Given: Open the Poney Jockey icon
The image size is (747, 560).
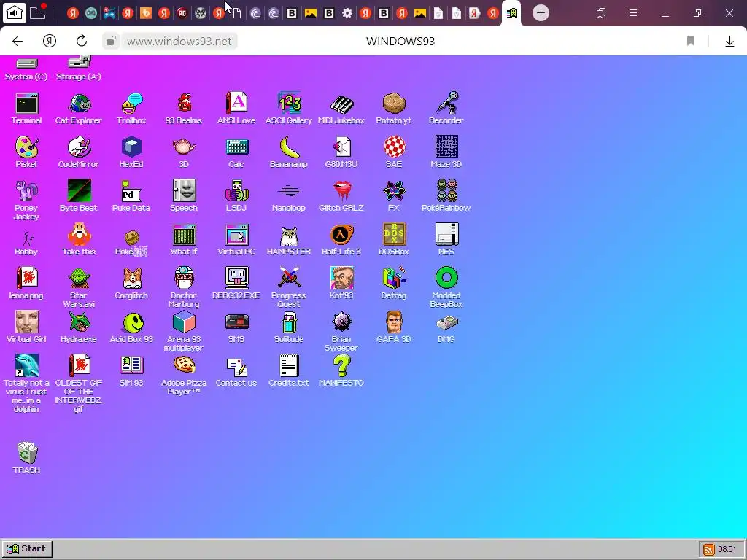Looking at the screenshot, I should (27, 200).
